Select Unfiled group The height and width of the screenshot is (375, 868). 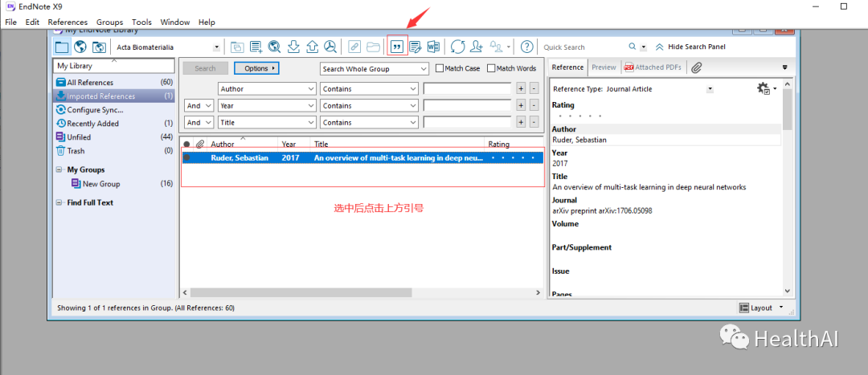tap(114, 137)
